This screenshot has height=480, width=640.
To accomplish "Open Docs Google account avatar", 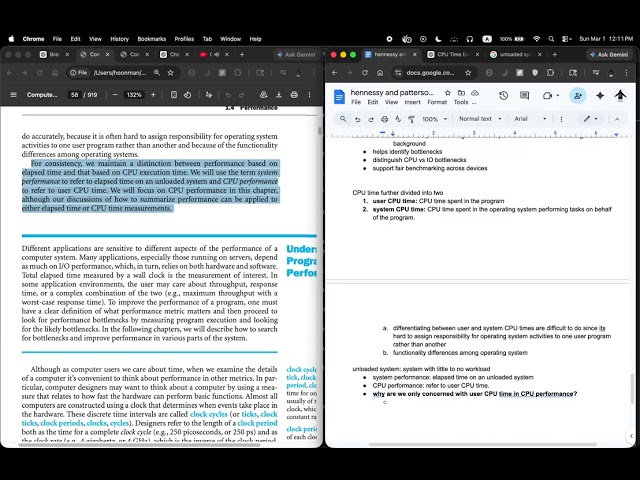I will pos(620,96).
